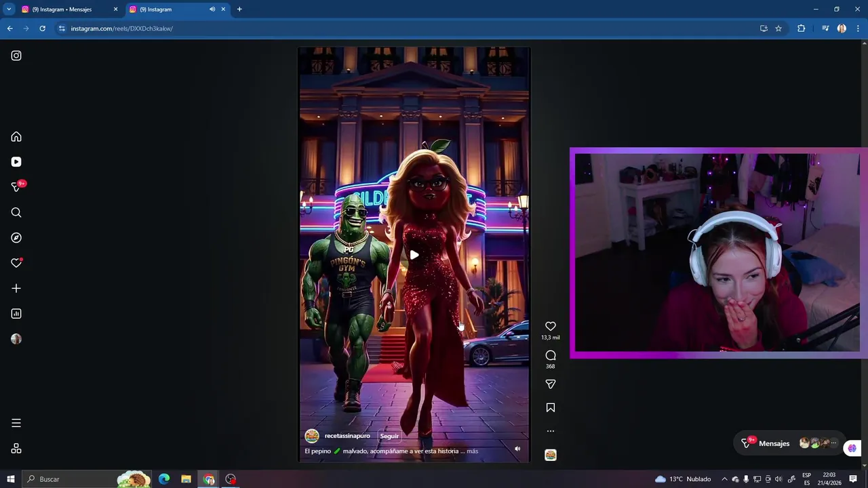Expand caption with 'más' link
This screenshot has height=488, width=868.
[473, 451]
